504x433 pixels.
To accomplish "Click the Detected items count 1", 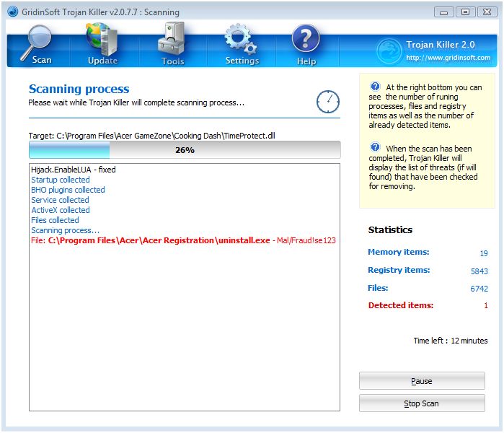I will 486,305.
